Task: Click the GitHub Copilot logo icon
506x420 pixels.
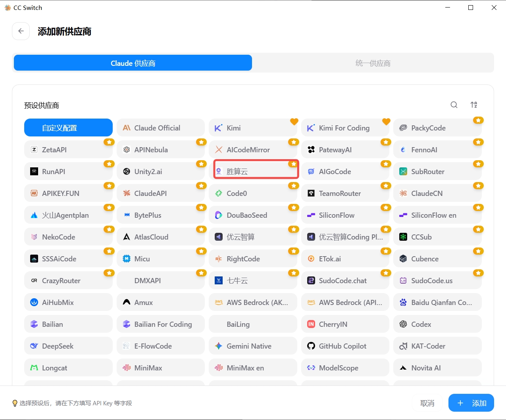Action: pos(311,346)
